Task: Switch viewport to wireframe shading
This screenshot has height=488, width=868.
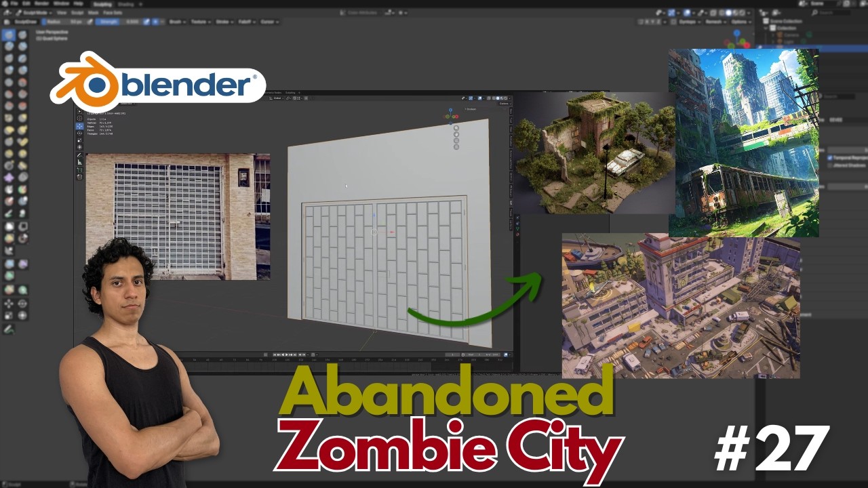Action: [x=722, y=13]
